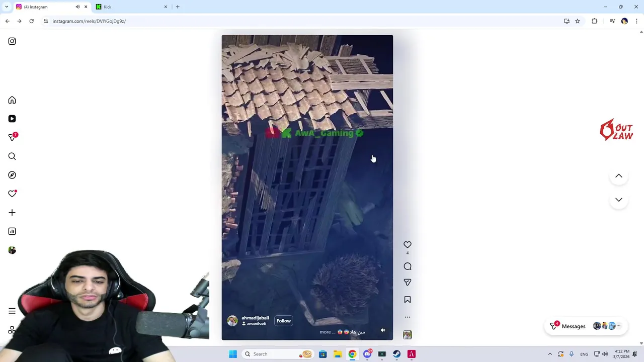The image size is (644, 362).
Task: Go to Home feed icon
Action: [x=12, y=100]
